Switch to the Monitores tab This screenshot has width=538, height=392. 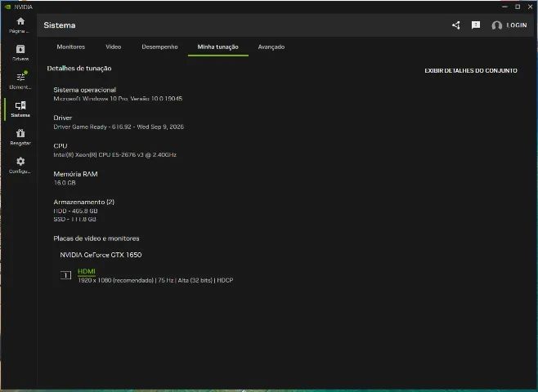pyautogui.click(x=70, y=47)
